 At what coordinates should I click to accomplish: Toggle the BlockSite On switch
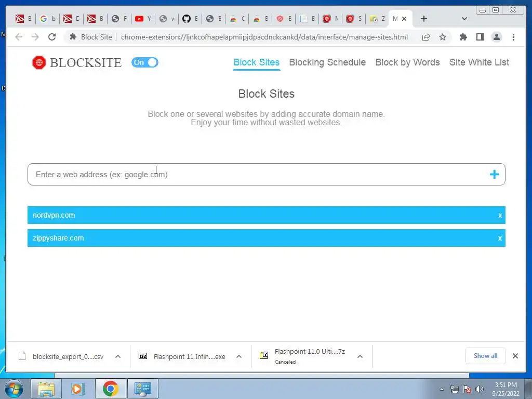point(145,62)
